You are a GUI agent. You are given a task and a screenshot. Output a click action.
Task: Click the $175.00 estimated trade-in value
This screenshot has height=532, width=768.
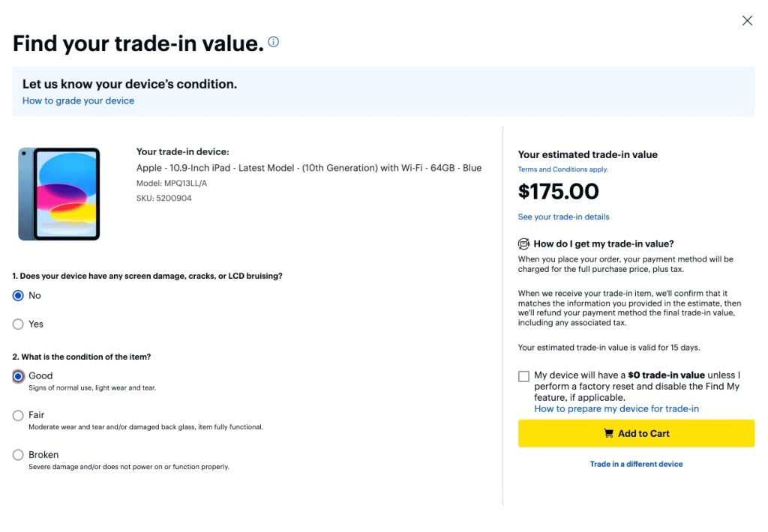click(559, 191)
